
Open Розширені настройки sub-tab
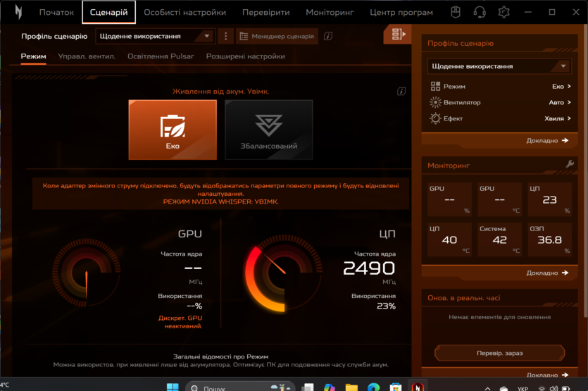point(246,56)
